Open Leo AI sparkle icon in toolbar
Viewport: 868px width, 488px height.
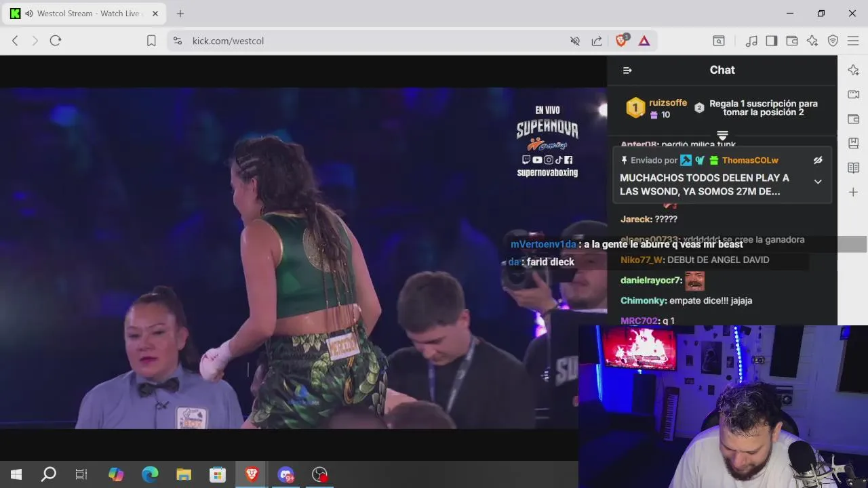click(x=812, y=41)
